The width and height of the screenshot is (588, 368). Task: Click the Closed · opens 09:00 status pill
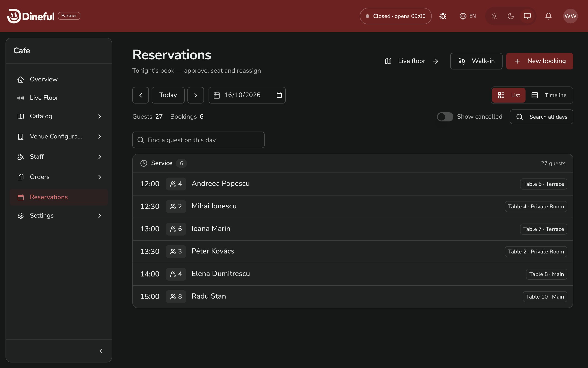coord(396,16)
